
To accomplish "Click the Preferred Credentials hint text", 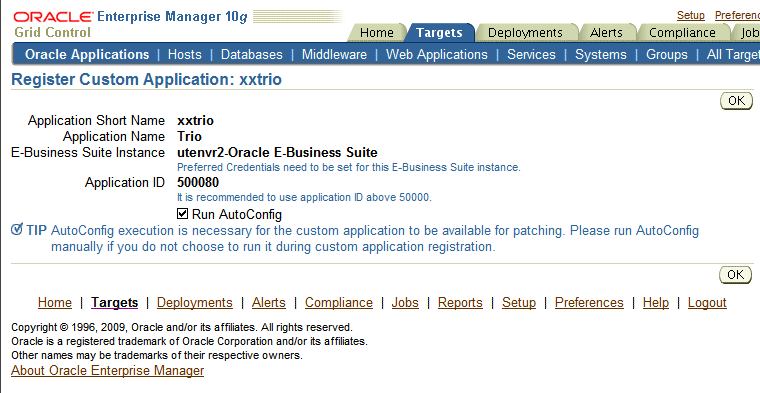I will click(348, 168).
